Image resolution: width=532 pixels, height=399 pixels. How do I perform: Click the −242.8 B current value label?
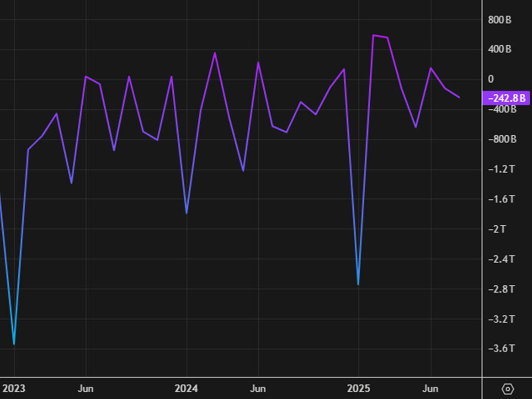tap(506, 98)
